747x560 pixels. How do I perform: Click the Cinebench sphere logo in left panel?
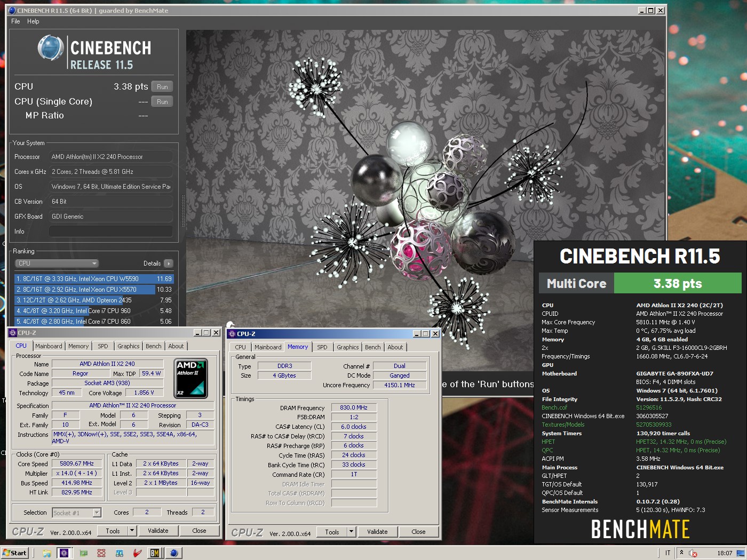[x=51, y=48]
